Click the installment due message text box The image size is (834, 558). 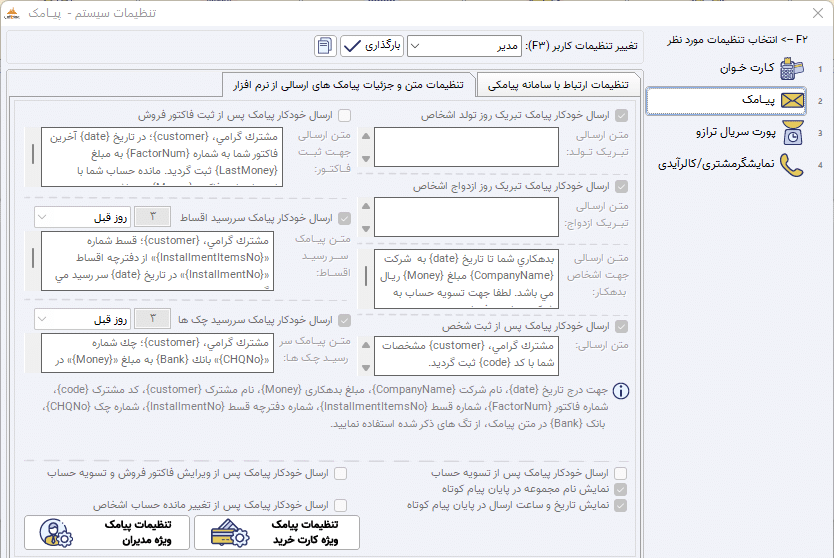(157, 261)
